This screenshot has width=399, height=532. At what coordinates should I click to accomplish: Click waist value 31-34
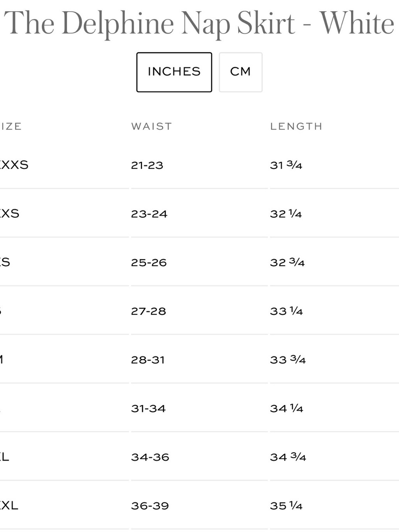[x=148, y=409]
